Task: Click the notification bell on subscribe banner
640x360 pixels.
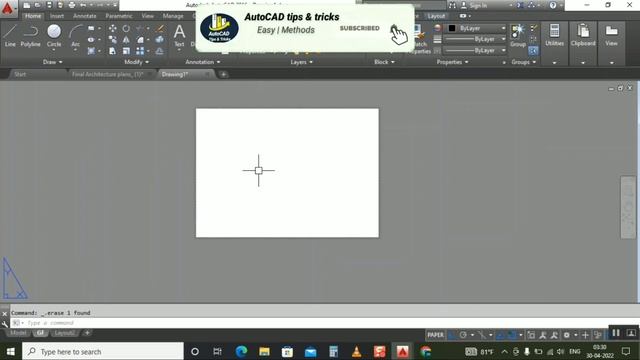Action: [x=394, y=28]
